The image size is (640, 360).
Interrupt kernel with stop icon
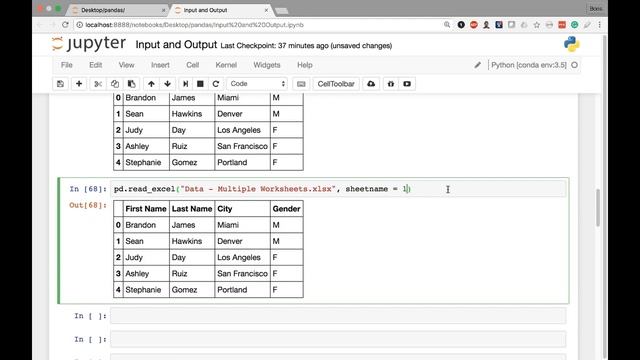pos(200,84)
